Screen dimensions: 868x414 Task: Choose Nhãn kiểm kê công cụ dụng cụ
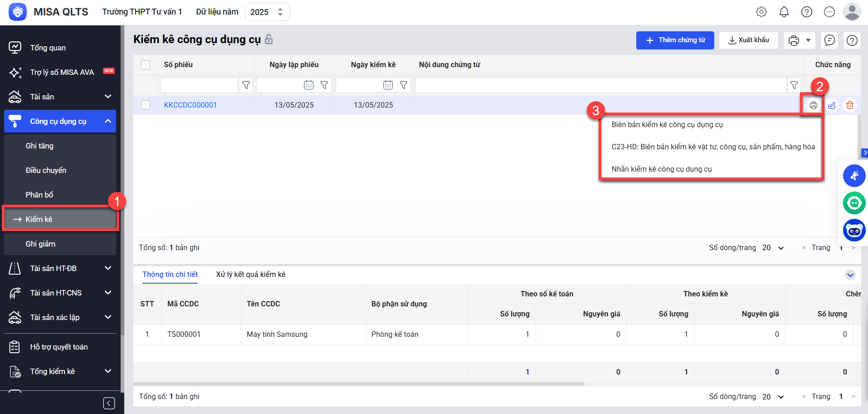661,169
